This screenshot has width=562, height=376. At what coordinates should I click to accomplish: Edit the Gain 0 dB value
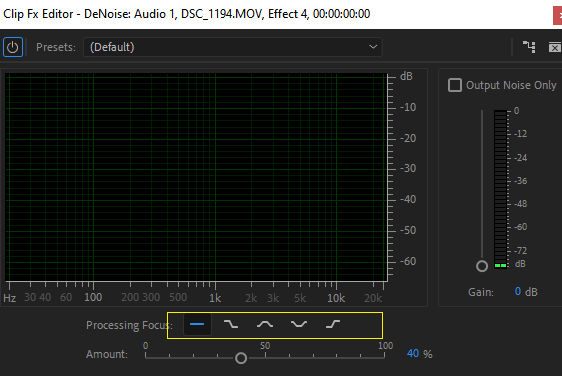[518, 291]
